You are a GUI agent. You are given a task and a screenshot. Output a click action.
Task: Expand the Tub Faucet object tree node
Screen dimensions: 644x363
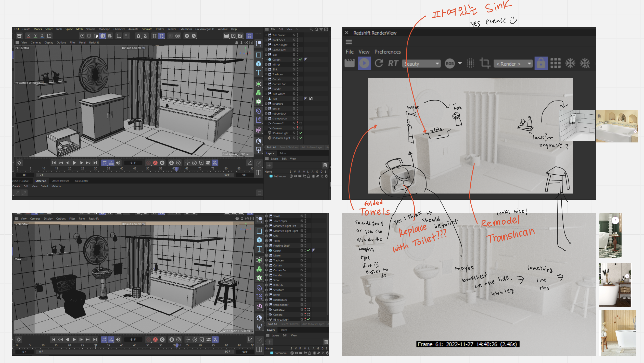pos(266,35)
